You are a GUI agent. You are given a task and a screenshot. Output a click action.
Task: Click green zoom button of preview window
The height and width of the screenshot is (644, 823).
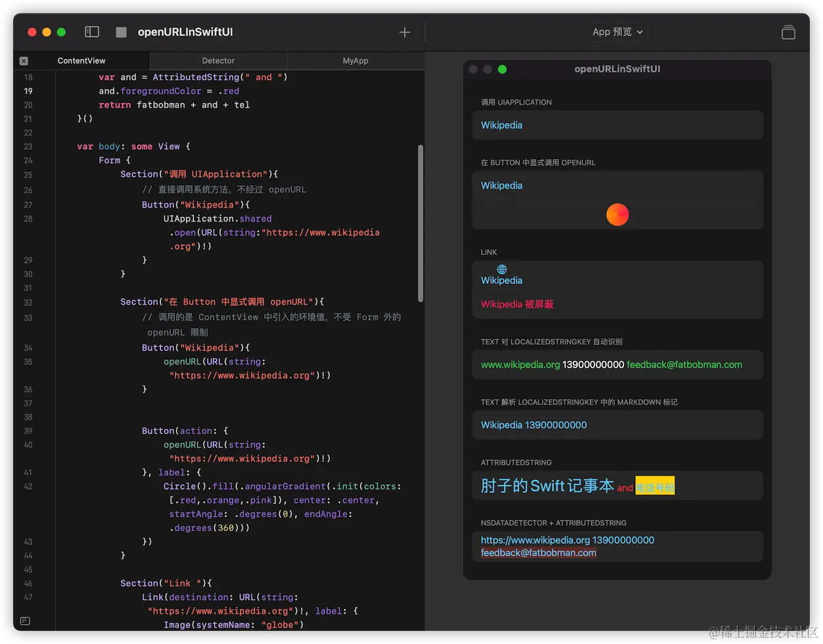pyautogui.click(x=502, y=69)
